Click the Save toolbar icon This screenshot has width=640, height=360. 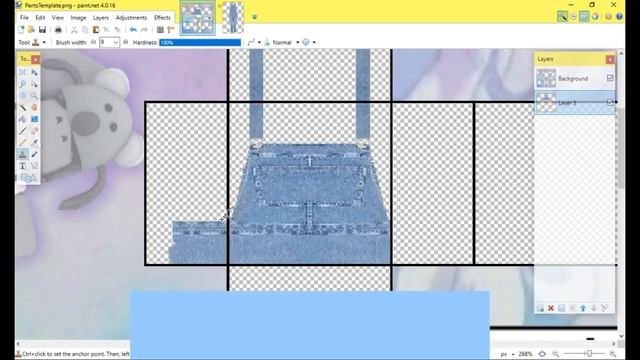42,30
